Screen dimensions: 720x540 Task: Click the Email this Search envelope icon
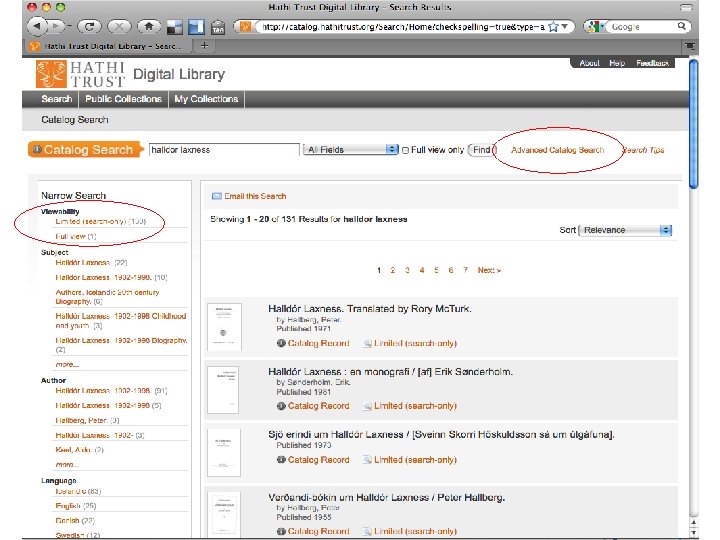coord(216,196)
